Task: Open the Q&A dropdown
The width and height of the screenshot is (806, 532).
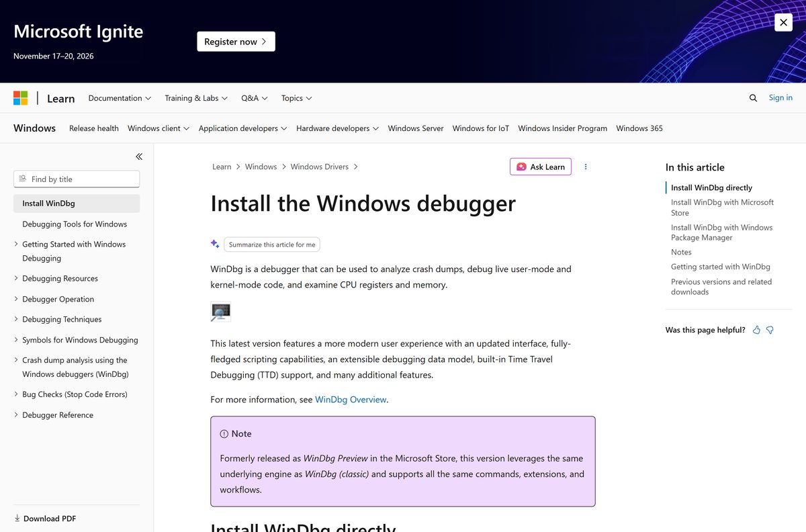Action: click(x=255, y=98)
